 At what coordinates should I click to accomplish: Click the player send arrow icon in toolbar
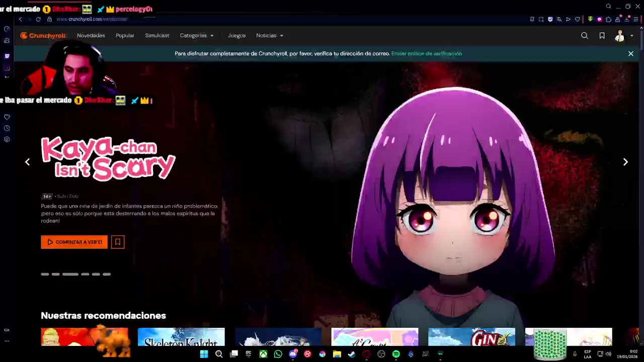(568, 19)
